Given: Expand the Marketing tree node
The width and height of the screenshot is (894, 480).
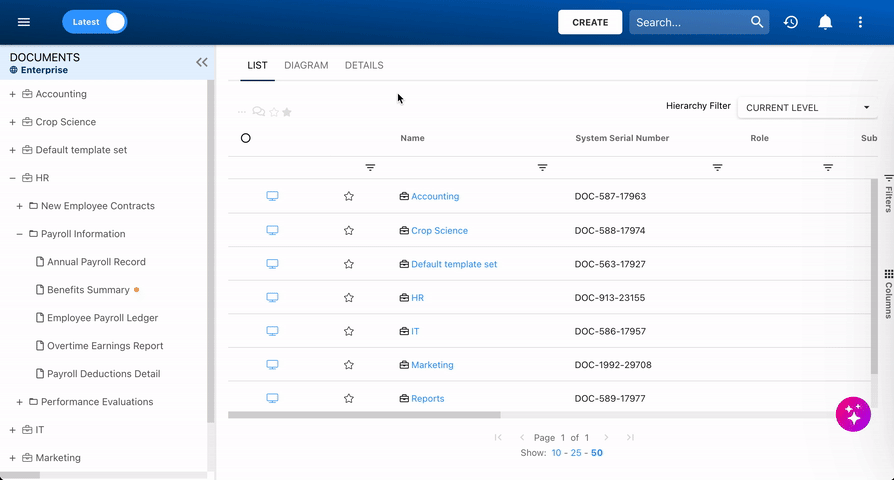Looking at the screenshot, I should pyautogui.click(x=12, y=458).
